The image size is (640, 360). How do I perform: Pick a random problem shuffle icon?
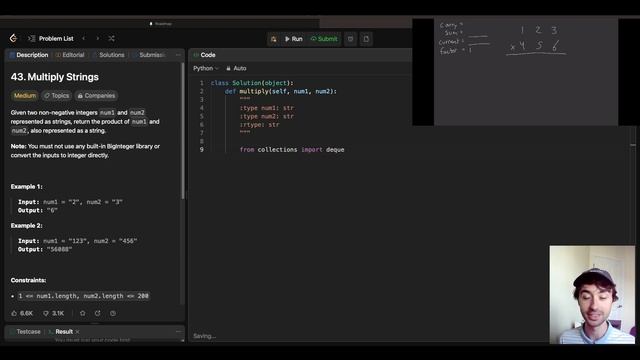(111, 38)
